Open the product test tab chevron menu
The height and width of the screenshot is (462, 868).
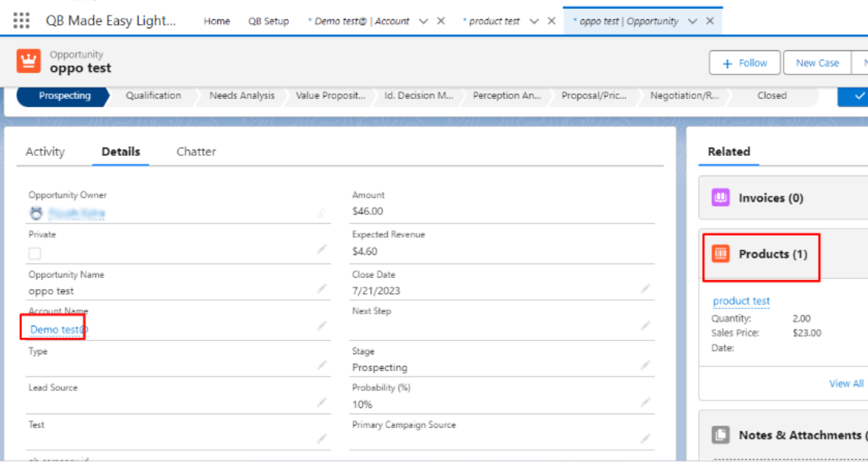pyautogui.click(x=533, y=21)
